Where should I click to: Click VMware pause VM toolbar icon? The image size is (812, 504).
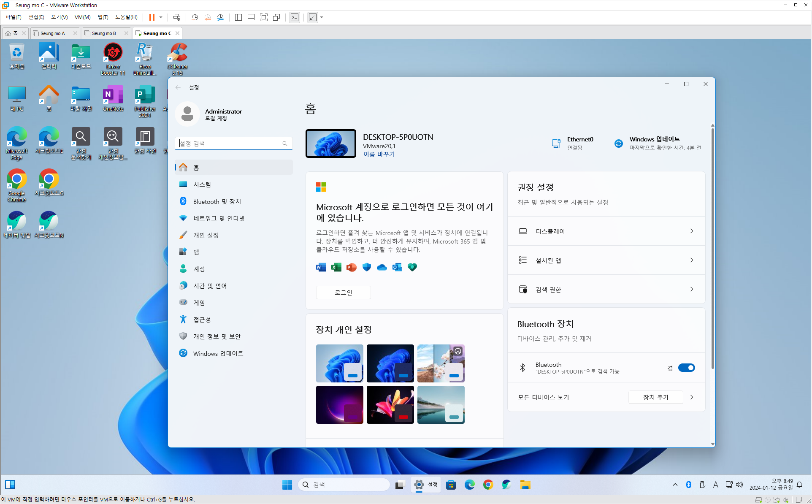152,17
